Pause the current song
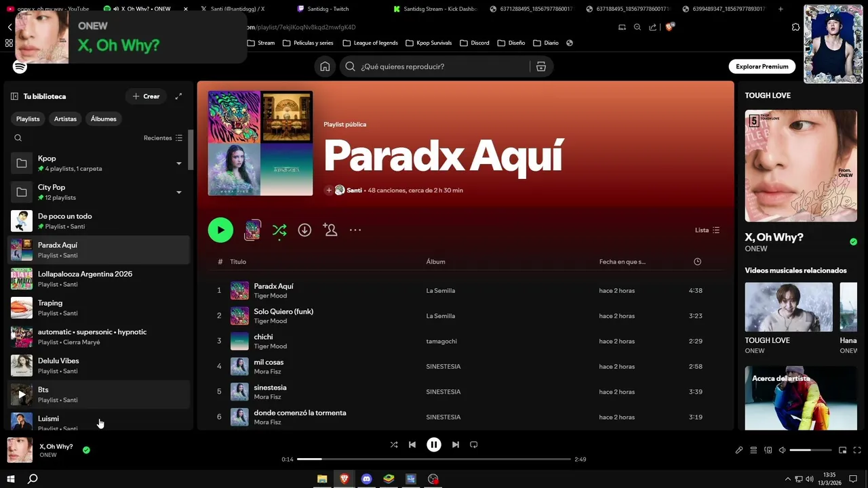Screen dimensions: 868x488 (434, 445)
